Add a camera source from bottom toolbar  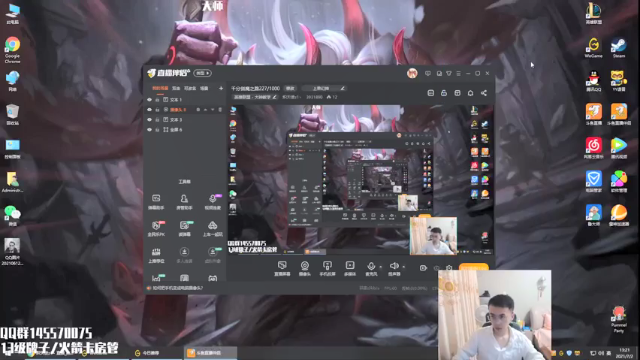304,269
